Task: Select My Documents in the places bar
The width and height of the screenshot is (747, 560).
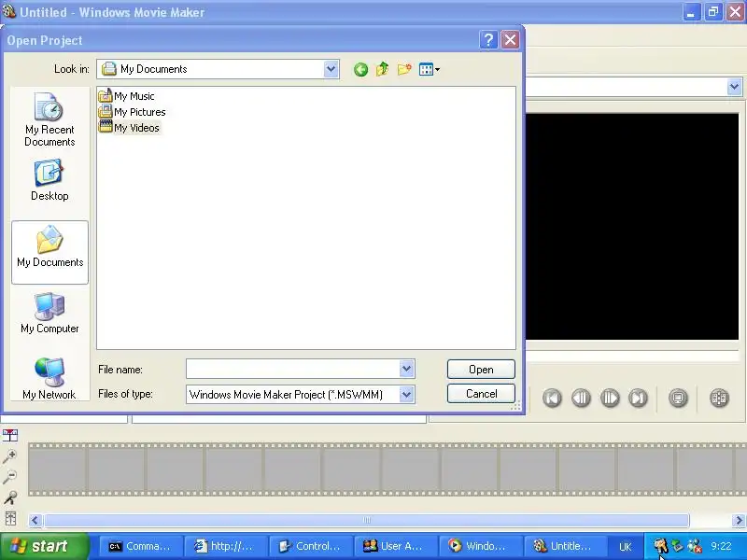Action: (x=50, y=252)
